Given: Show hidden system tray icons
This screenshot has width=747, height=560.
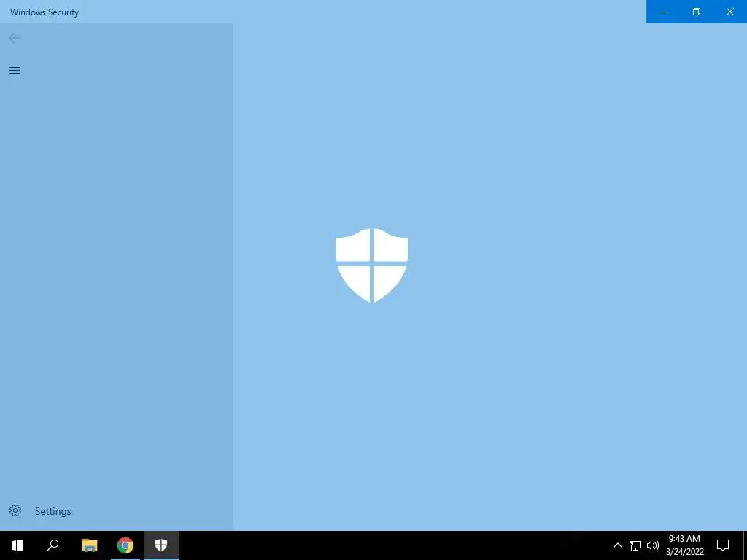Looking at the screenshot, I should [x=617, y=545].
